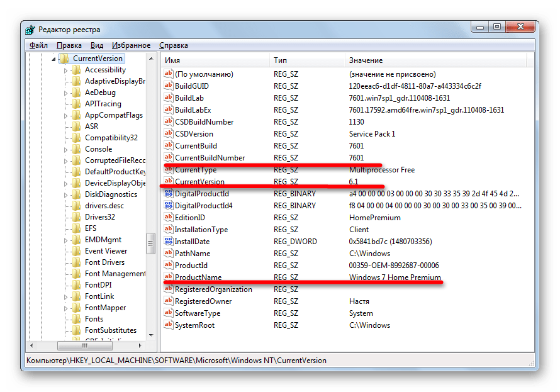Collapse the CurrentVersion tree node
The image size is (560, 392).
[x=53, y=59]
